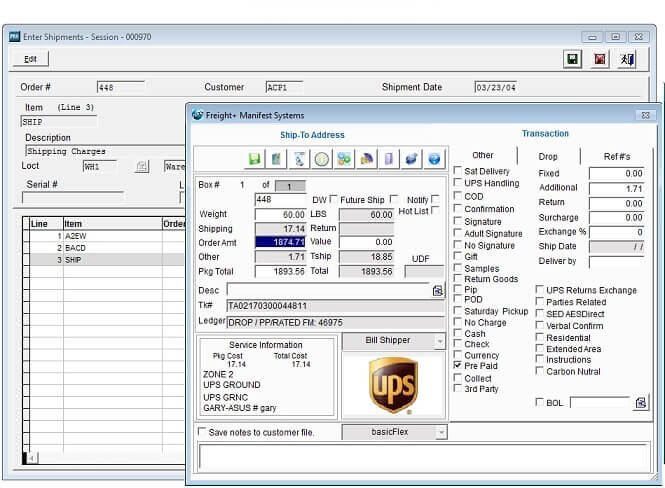Click the blue handshake icon in Freight+ toolbar
The image size is (665, 488).
411,159
